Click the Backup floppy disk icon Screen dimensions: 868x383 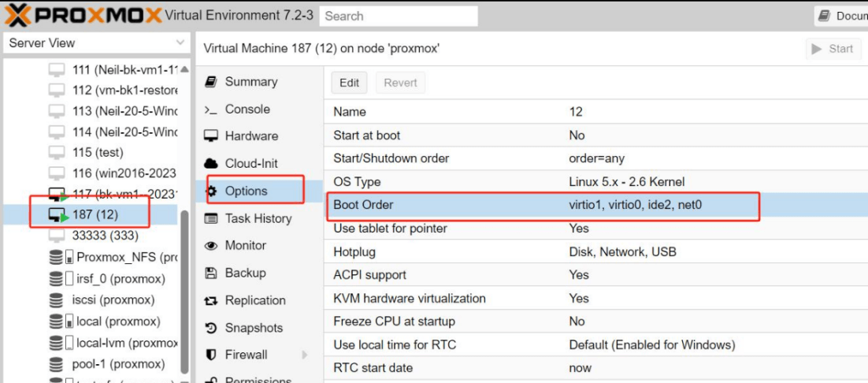[211, 273]
